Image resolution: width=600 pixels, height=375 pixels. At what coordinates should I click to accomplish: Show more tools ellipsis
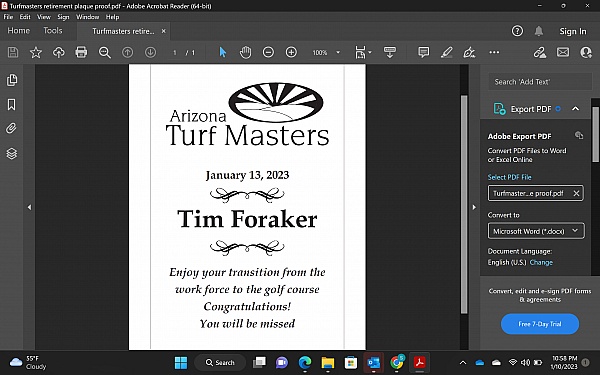pos(494,52)
